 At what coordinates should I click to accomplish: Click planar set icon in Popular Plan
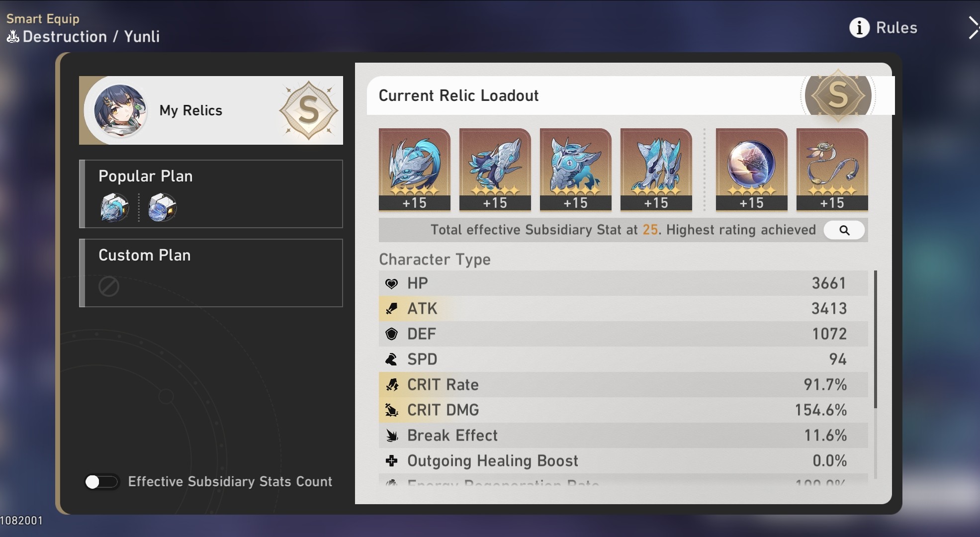(162, 207)
